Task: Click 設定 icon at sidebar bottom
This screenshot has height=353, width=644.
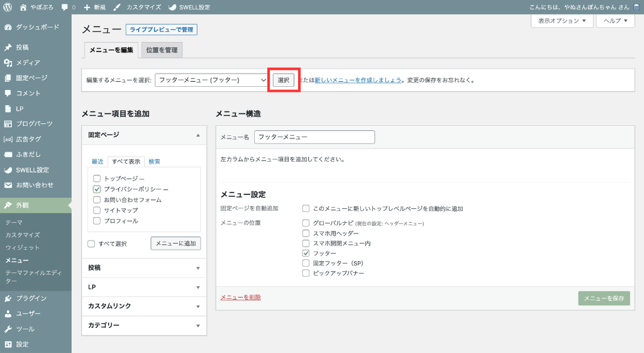Action: click(x=8, y=344)
